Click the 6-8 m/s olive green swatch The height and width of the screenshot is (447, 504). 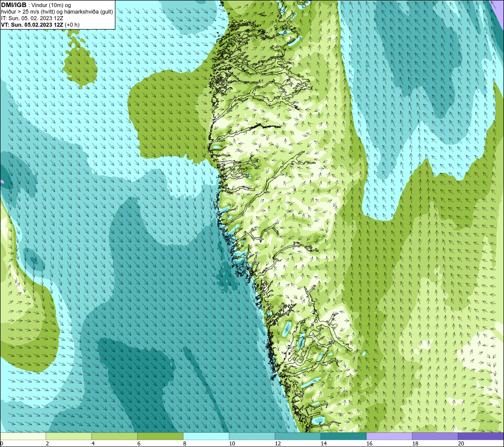(160, 436)
